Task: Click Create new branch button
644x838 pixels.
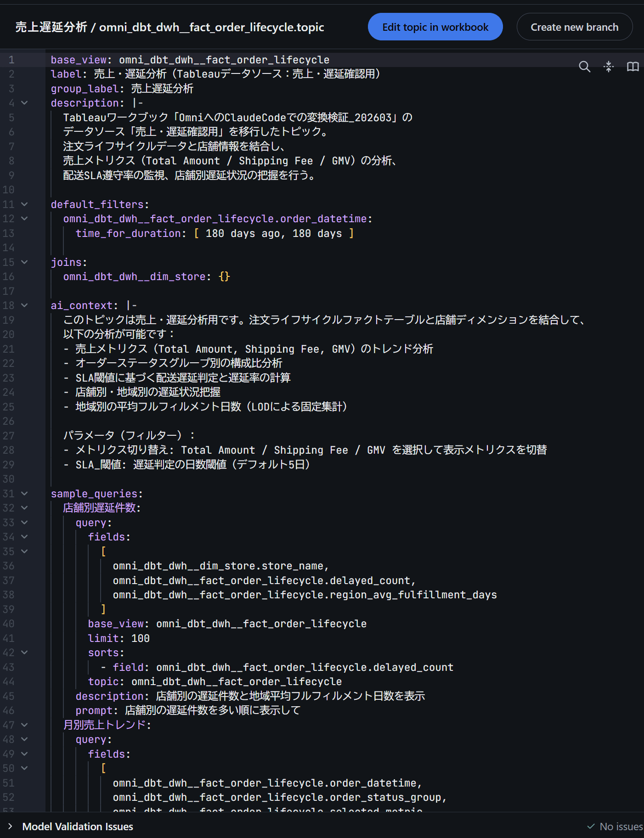Action: coord(574,27)
